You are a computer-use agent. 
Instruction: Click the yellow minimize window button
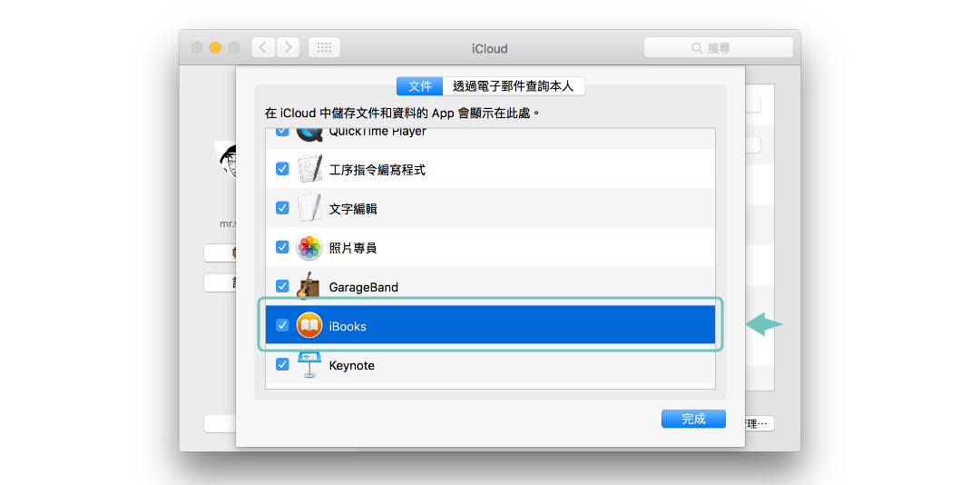click(216, 47)
